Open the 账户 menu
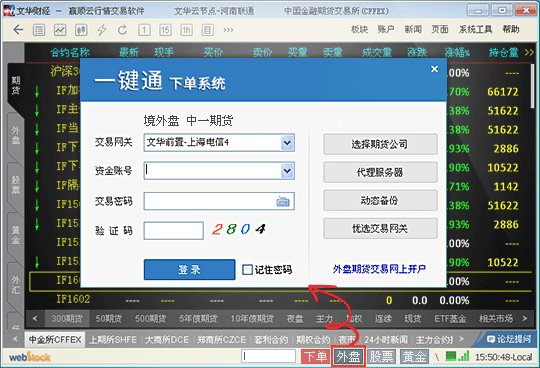Screen dimensions: 540x368 coord(386,30)
